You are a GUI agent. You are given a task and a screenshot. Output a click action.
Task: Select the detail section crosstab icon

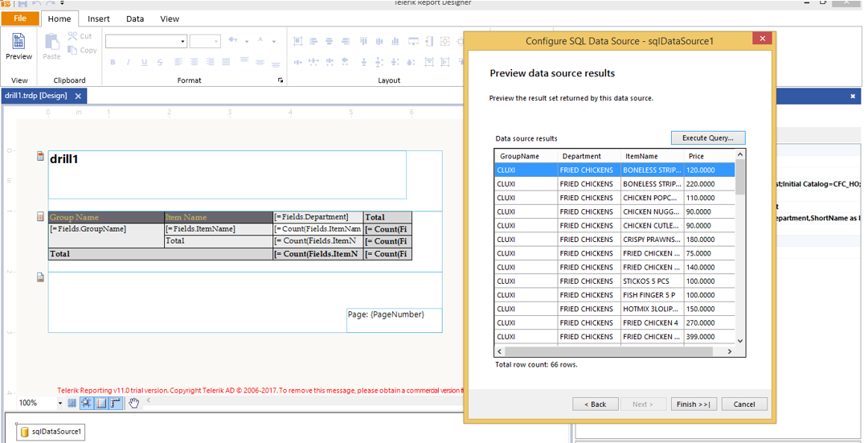(x=40, y=216)
